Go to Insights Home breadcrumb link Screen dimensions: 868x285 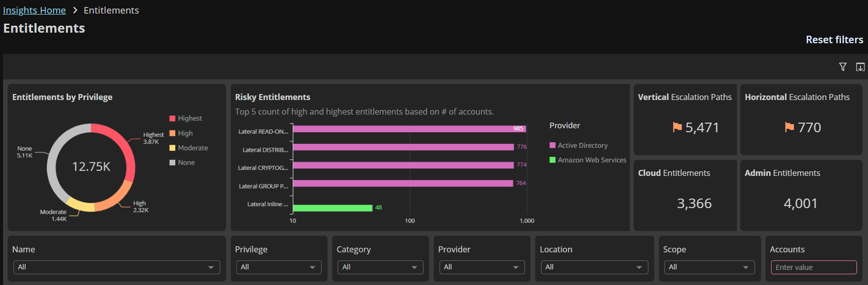[34, 10]
